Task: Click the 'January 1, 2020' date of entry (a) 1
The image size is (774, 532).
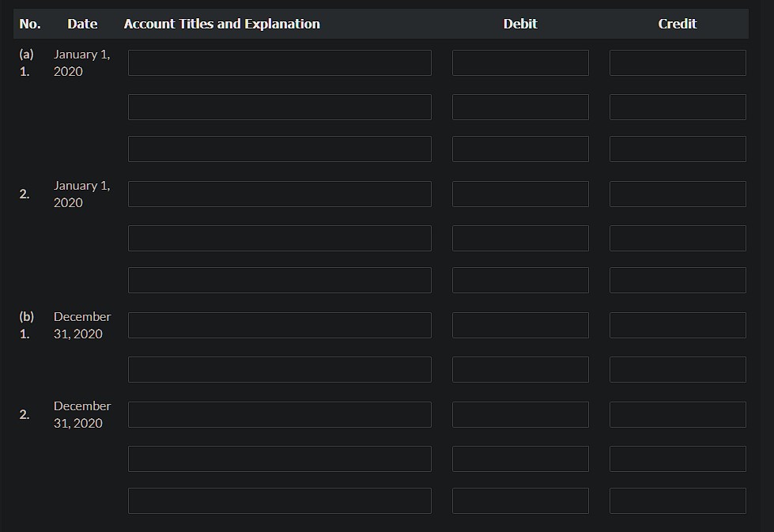Action: [x=81, y=62]
